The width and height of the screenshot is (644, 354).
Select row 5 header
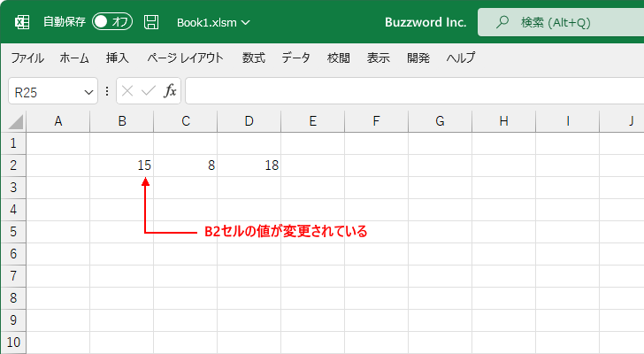pos(13,232)
